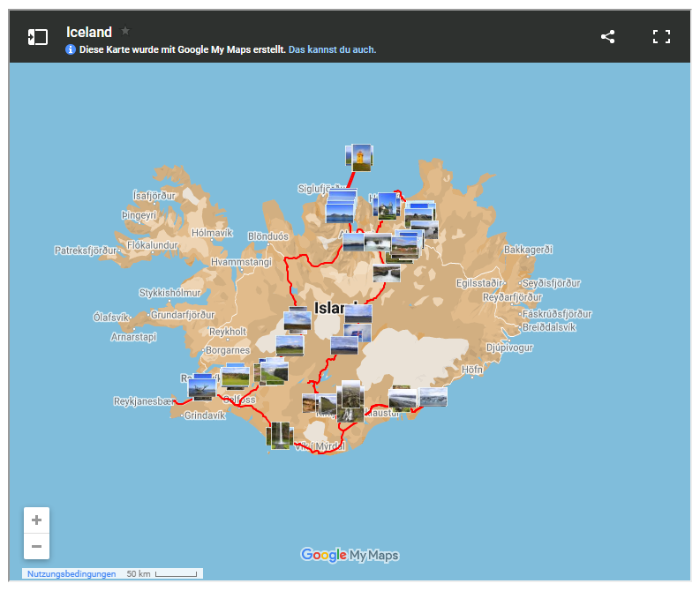Open the fjord photo stack near Siglufjörður
This screenshot has width=700, height=591.
coord(340,213)
